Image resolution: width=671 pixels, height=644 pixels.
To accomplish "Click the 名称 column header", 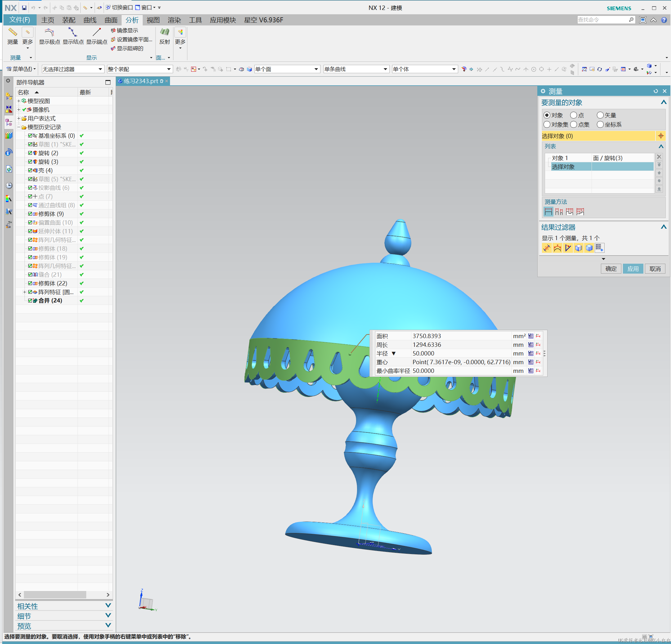I will tap(47, 92).
